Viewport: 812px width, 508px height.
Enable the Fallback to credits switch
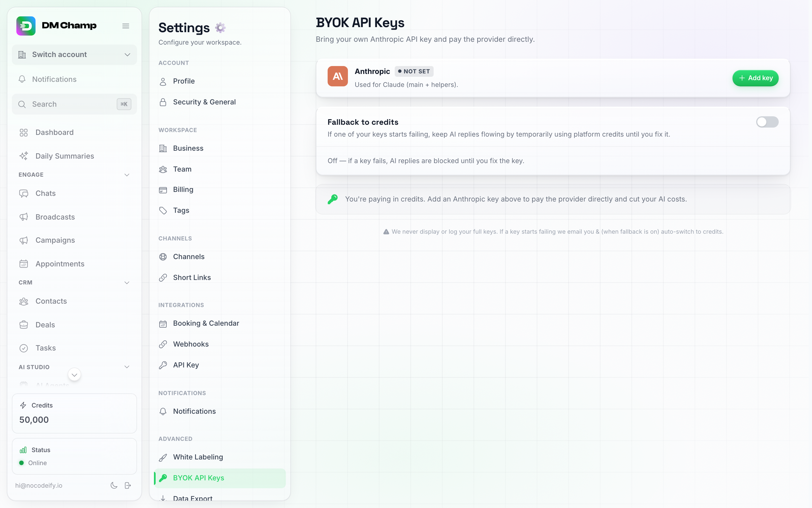pyautogui.click(x=767, y=122)
